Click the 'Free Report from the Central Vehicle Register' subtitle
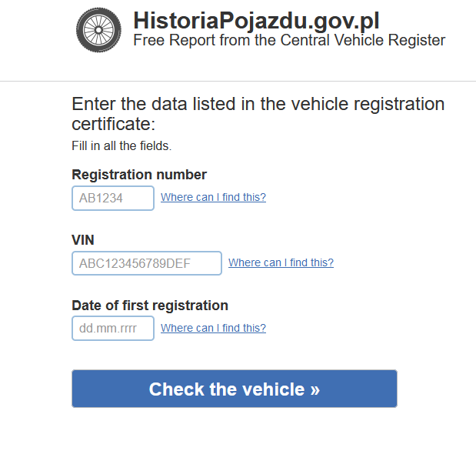The width and height of the screenshot is (476, 451). click(x=289, y=40)
